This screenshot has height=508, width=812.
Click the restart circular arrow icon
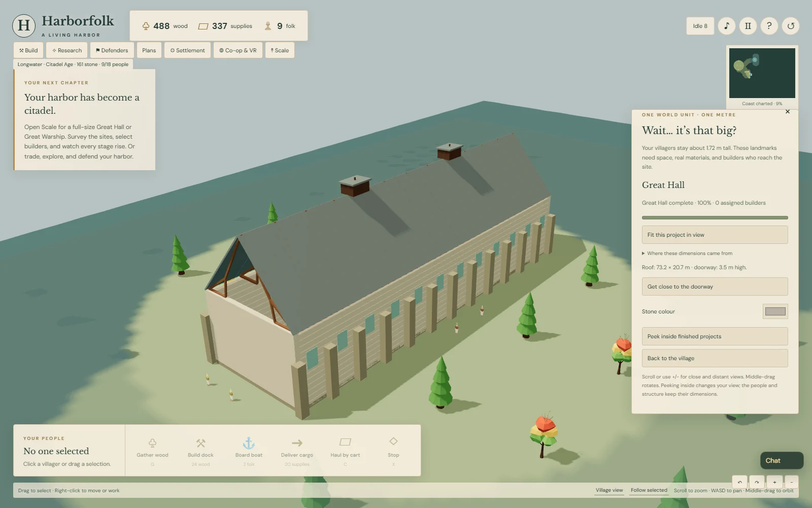point(791,26)
